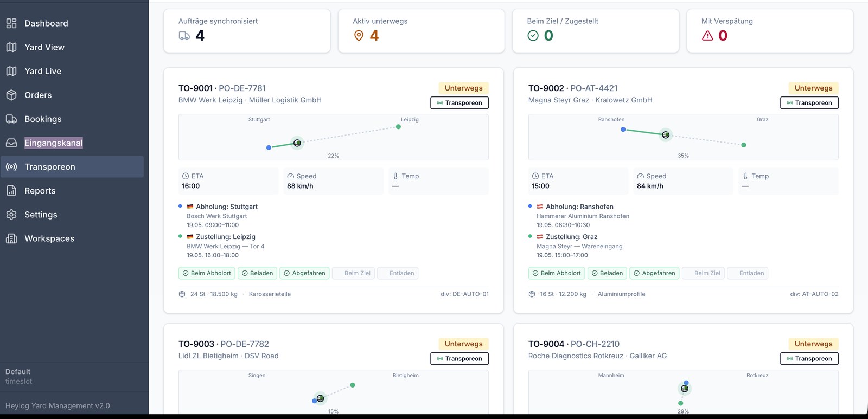Click the ETA clock icon for TO-9002
This screenshot has width=868, height=419.
tap(535, 176)
